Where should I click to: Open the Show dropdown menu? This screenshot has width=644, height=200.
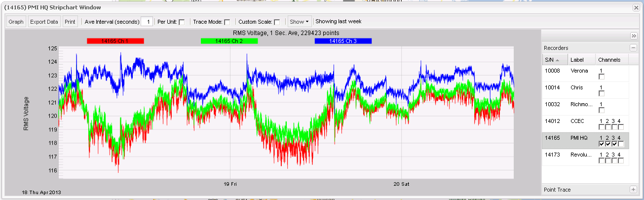pyautogui.click(x=299, y=22)
